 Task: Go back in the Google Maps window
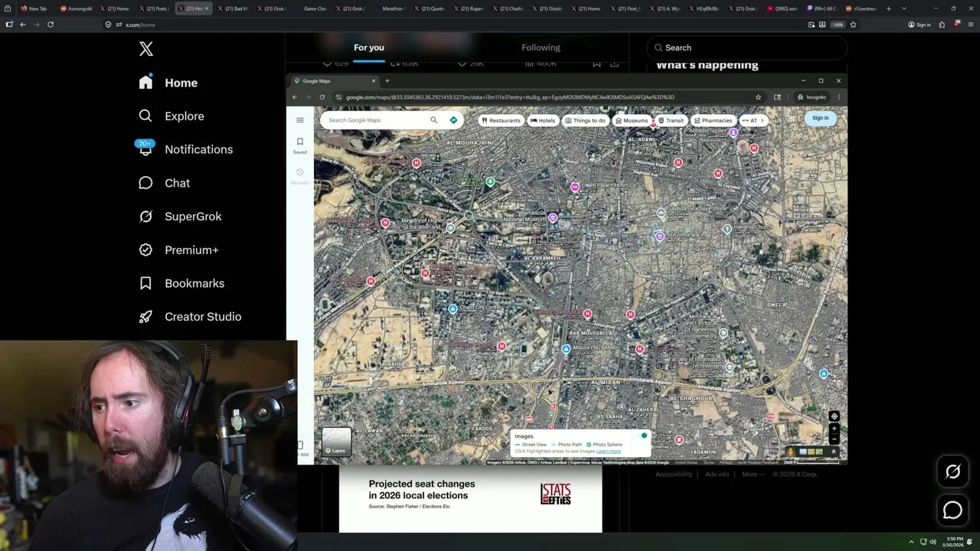click(296, 97)
